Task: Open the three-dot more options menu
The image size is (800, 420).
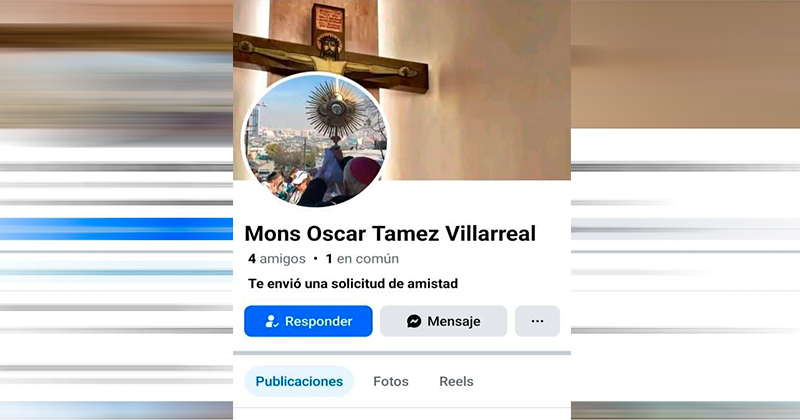Action: pos(537,321)
